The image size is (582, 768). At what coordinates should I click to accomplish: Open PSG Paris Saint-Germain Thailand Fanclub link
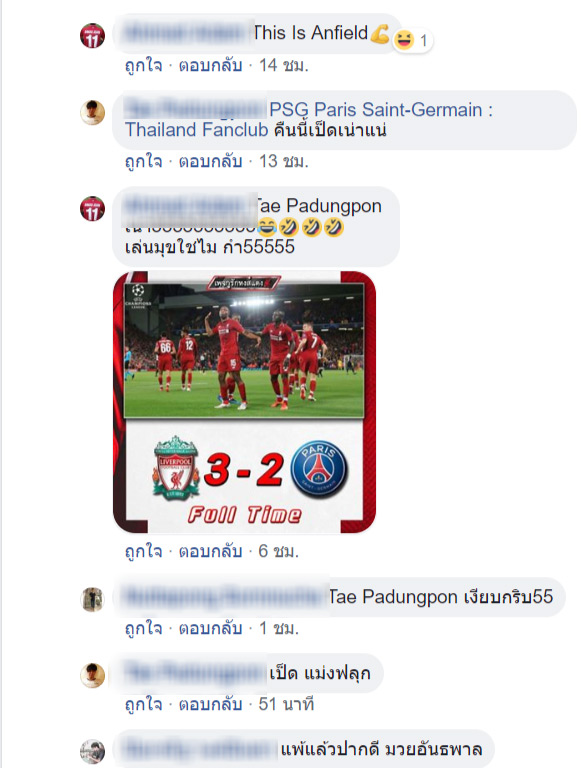[x=309, y=120]
